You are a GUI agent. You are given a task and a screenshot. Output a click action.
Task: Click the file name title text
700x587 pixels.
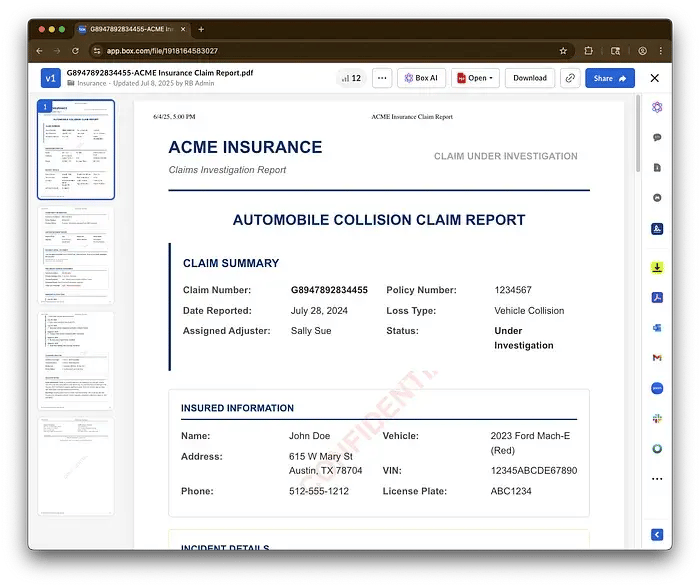(160, 73)
